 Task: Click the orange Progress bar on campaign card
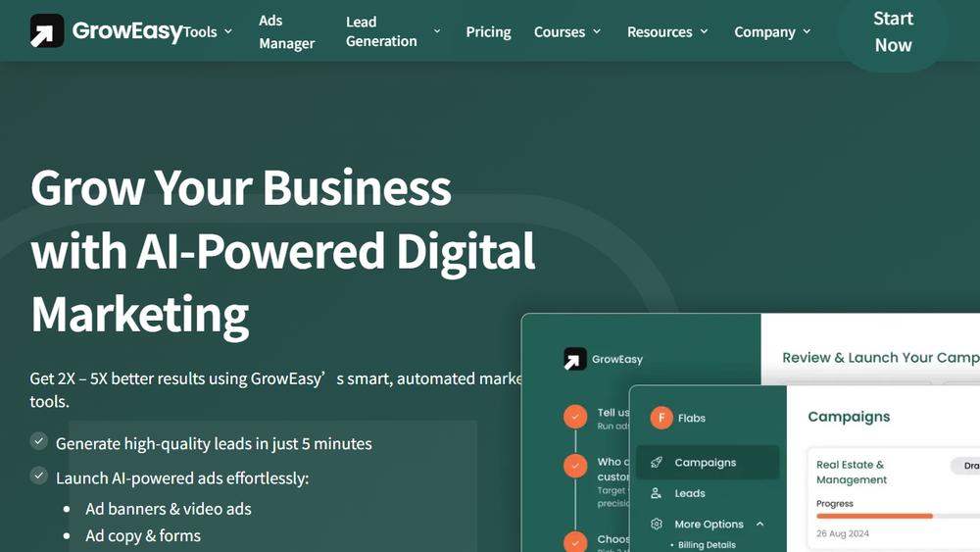tap(874, 517)
